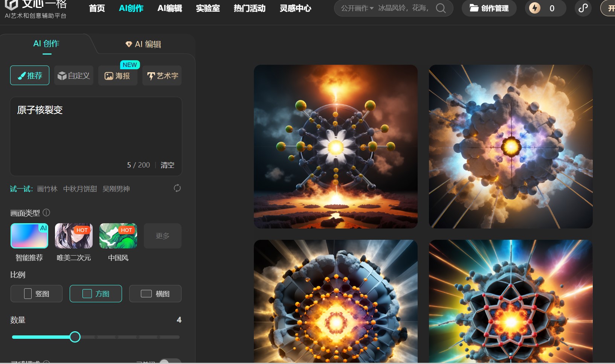Clear the prompt with 清空
This screenshot has height=364, width=615.
tap(167, 165)
